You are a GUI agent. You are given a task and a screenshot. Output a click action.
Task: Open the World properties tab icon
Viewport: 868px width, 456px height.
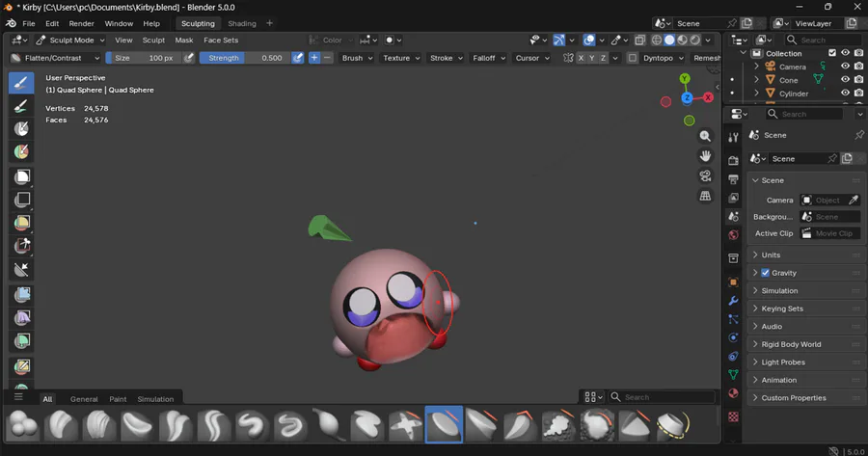(734, 234)
